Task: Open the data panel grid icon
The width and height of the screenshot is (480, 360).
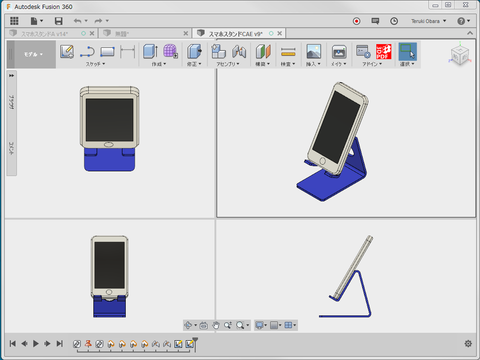Action: pyautogui.click(x=14, y=21)
